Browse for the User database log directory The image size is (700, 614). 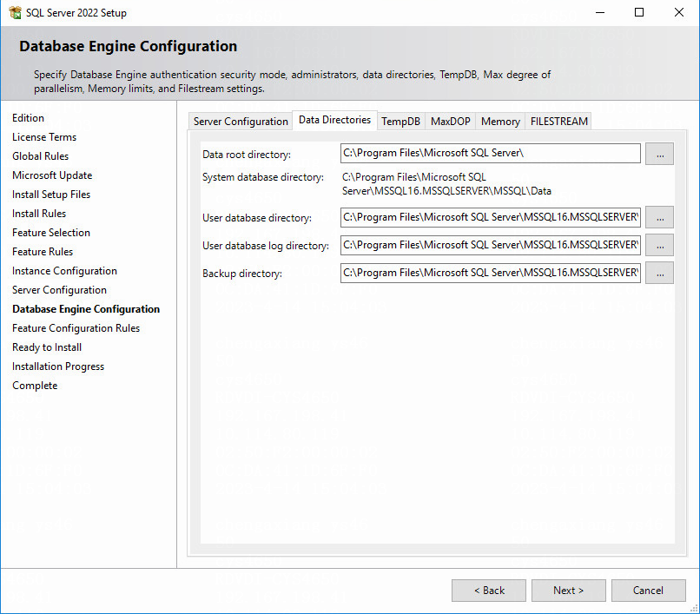[x=659, y=245]
